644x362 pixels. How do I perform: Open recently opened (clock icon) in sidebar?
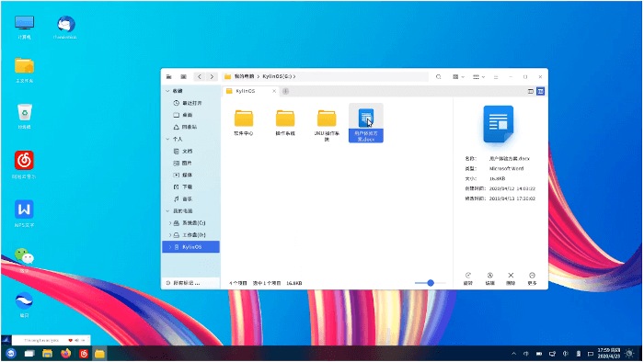188,103
